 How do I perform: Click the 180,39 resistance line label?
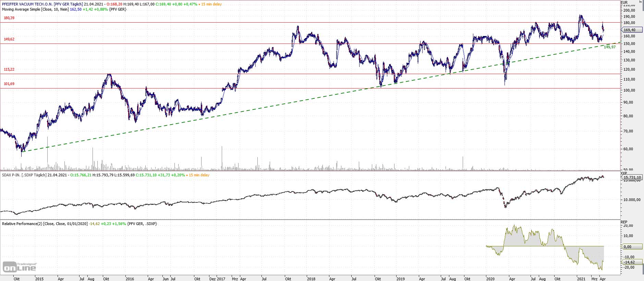coord(9,18)
